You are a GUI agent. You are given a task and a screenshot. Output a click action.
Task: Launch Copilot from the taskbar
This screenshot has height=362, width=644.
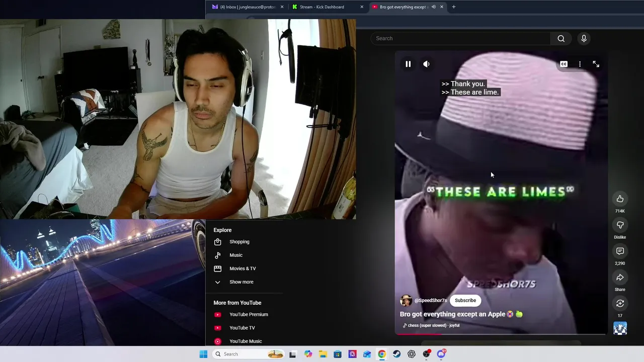click(308, 354)
